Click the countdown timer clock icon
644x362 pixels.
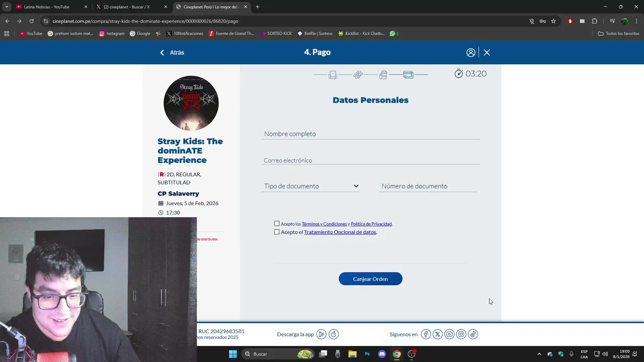click(458, 73)
